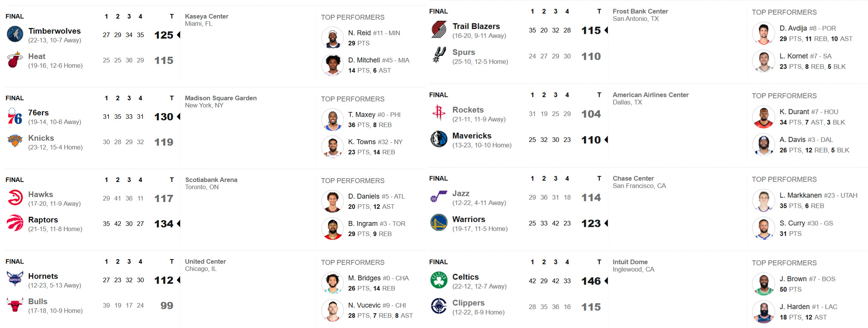Select the Chicago Bulls logo
This screenshot has height=328, width=868.
tap(14, 305)
